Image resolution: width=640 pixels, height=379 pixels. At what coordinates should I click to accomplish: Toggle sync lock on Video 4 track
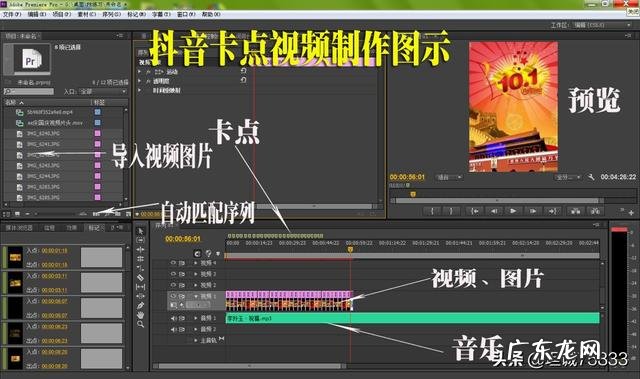click(182, 263)
